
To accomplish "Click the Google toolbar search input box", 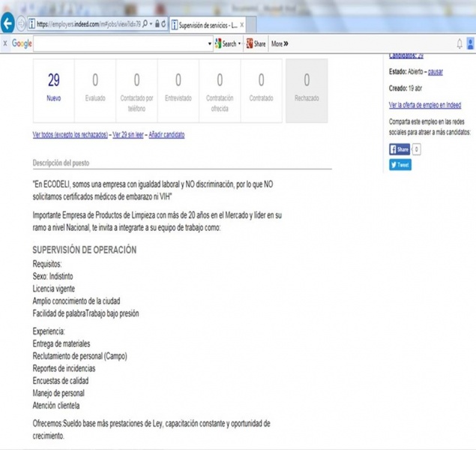I will coord(120,43).
